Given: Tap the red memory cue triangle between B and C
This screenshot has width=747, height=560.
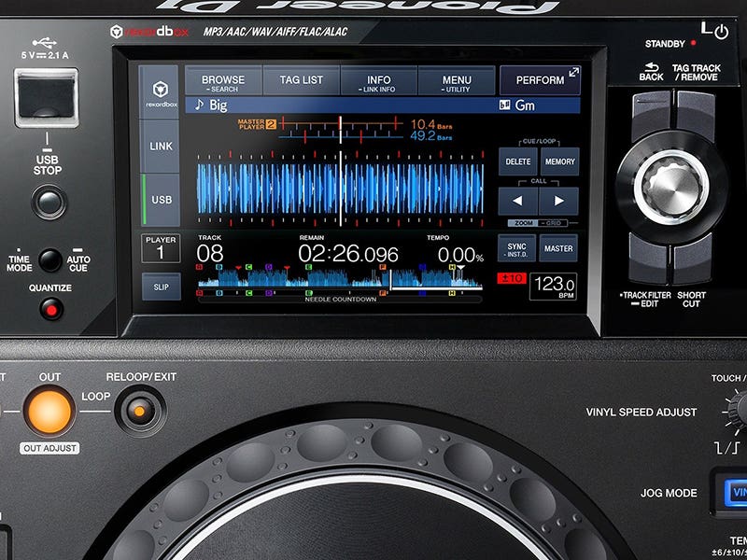Looking at the screenshot, I should [x=239, y=268].
